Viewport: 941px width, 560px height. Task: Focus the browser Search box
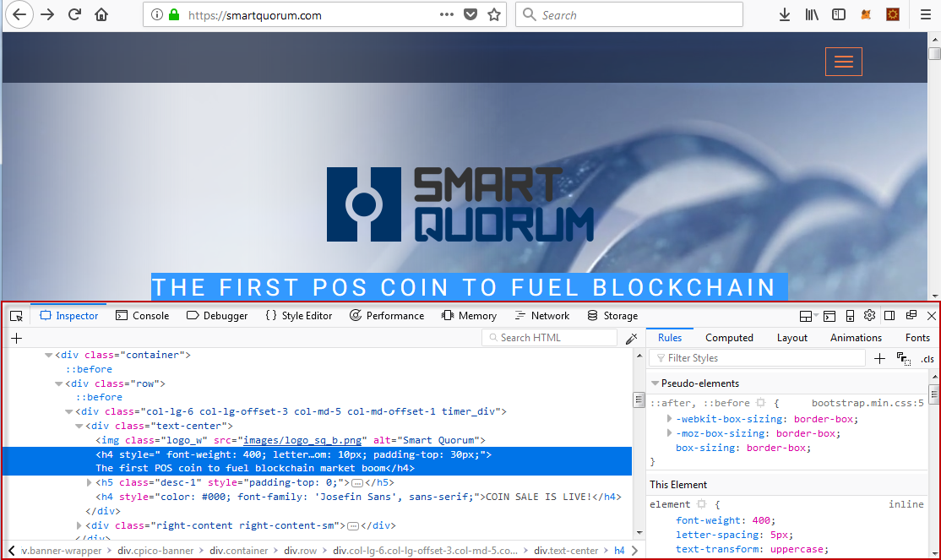tap(629, 14)
